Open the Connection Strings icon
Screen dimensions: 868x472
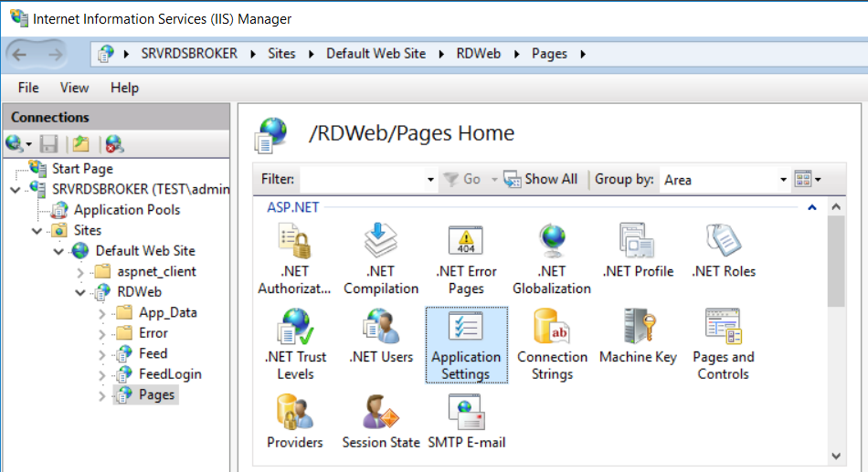(x=552, y=345)
